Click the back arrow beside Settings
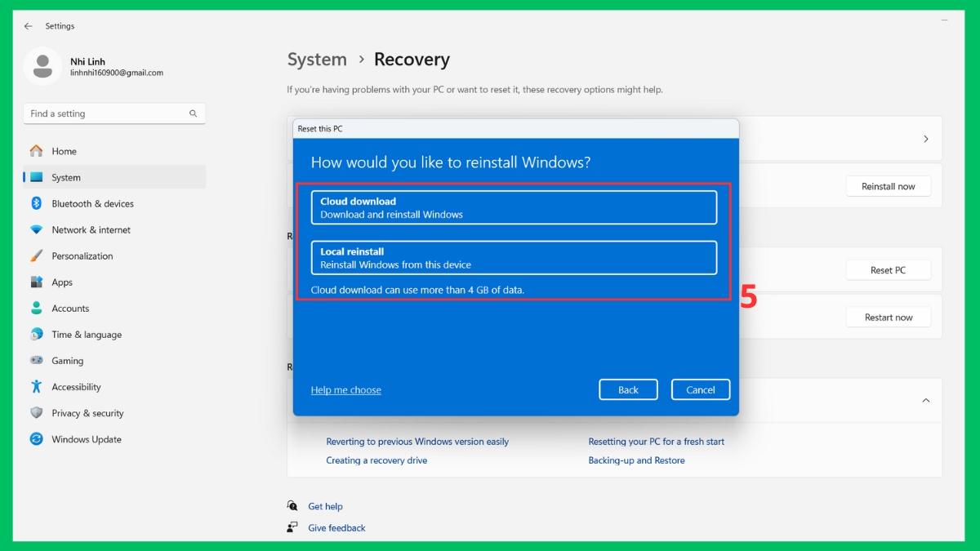Screen dimensions: 980x551 click(29, 25)
